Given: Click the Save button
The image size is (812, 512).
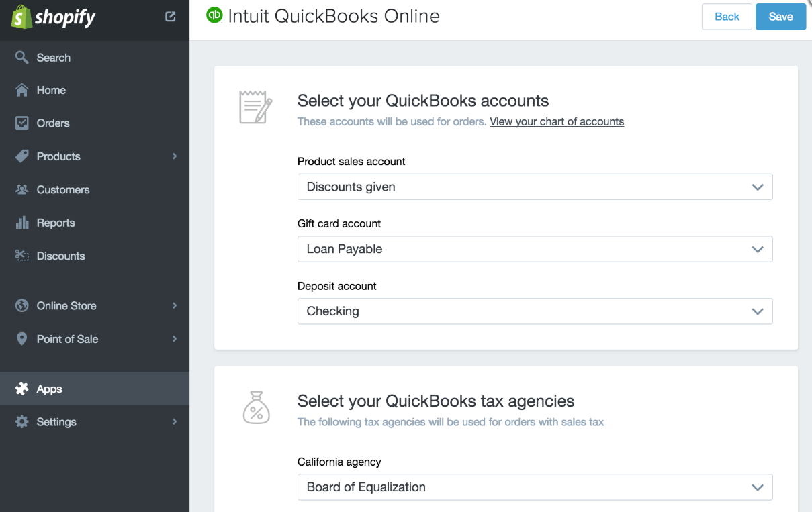Looking at the screenshot, I should 780,17.
